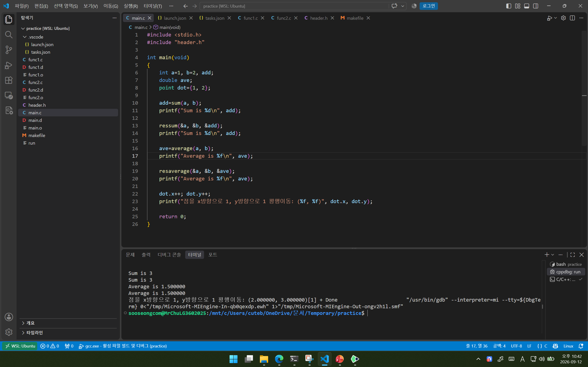Close the terminal panel
588x367 pixels.
point(581,255)
